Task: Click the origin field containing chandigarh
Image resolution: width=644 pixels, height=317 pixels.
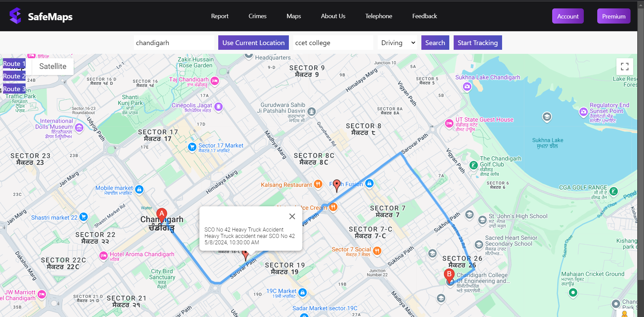Action: tap(174, 43)
